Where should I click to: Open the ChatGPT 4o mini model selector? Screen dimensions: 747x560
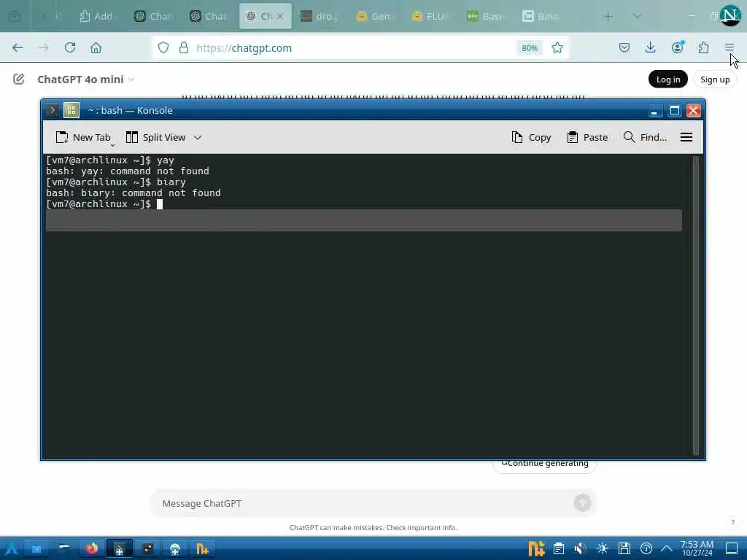coord(86,79)
